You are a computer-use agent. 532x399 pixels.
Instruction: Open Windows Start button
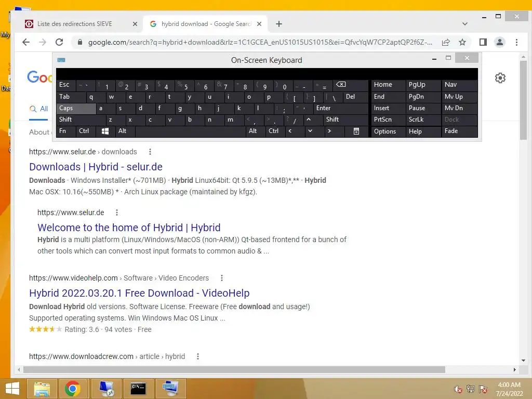coord(12,389)
